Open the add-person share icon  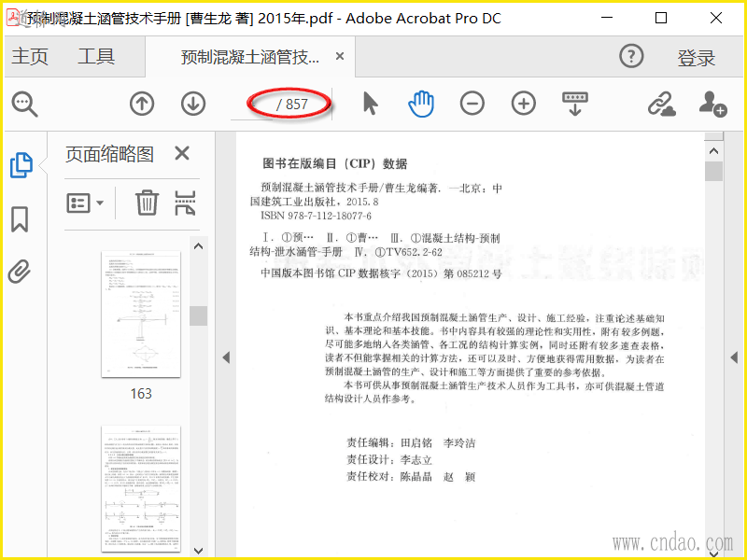tap(712, 104)
